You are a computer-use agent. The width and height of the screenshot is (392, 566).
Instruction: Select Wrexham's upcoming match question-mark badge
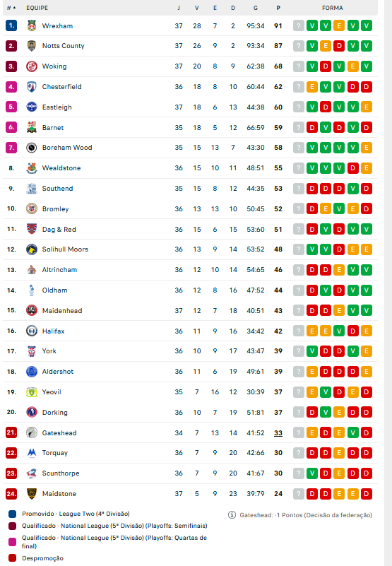pyautogui.click(x=299, y=25)
